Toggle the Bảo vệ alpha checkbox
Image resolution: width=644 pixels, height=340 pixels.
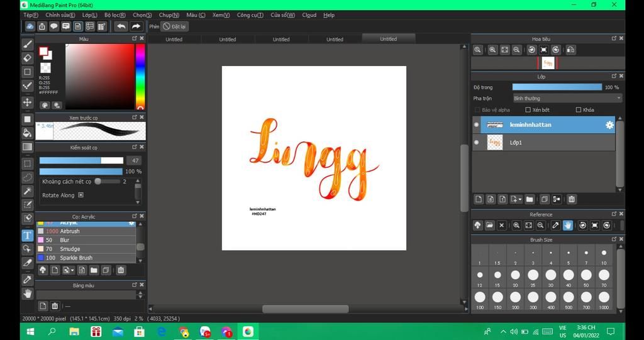(x=477, y=109)
